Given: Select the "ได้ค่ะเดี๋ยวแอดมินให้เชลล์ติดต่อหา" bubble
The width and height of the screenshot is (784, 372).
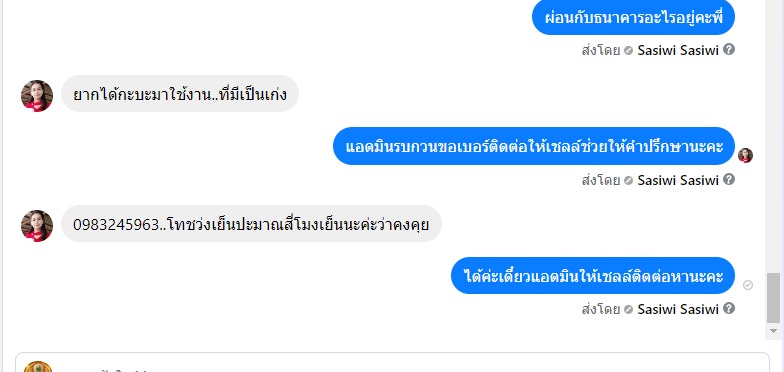Looking at the screenshot, I should click(593, 276).
